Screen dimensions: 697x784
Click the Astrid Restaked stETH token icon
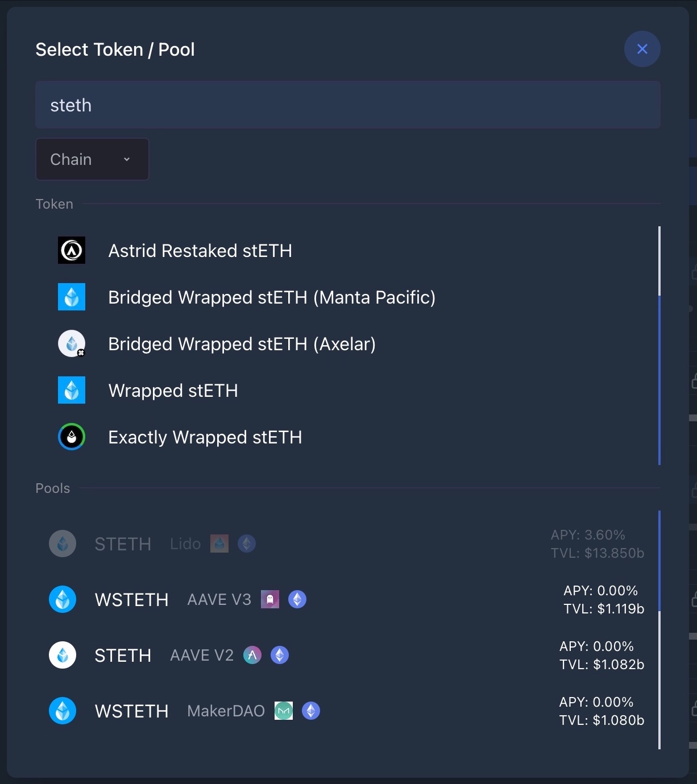click(72, 250)
